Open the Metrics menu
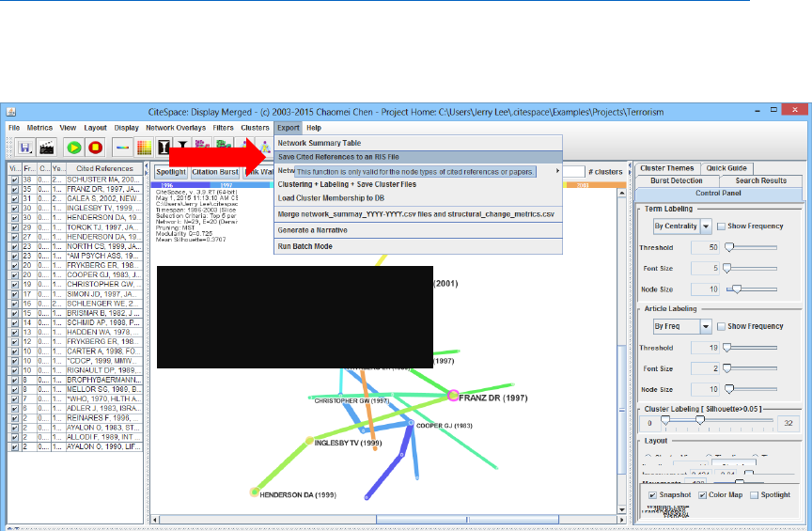 tap(39, 128)
